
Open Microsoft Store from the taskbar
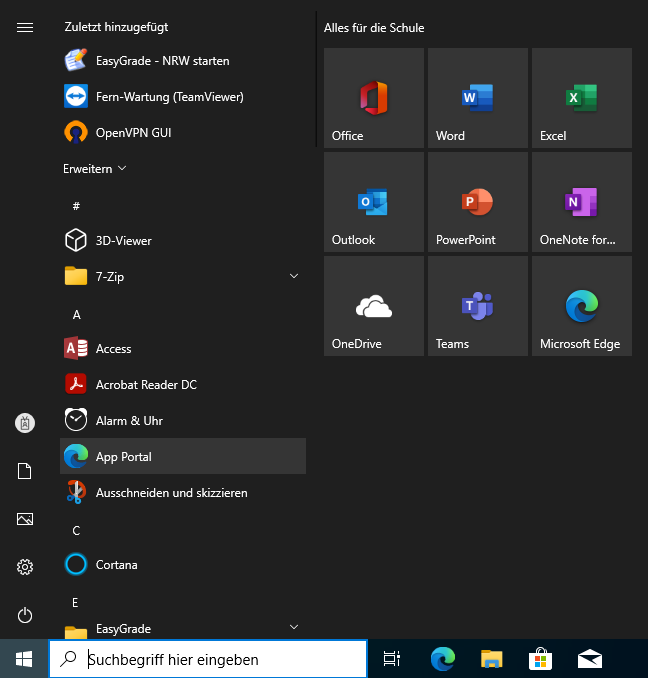(541, 659)
